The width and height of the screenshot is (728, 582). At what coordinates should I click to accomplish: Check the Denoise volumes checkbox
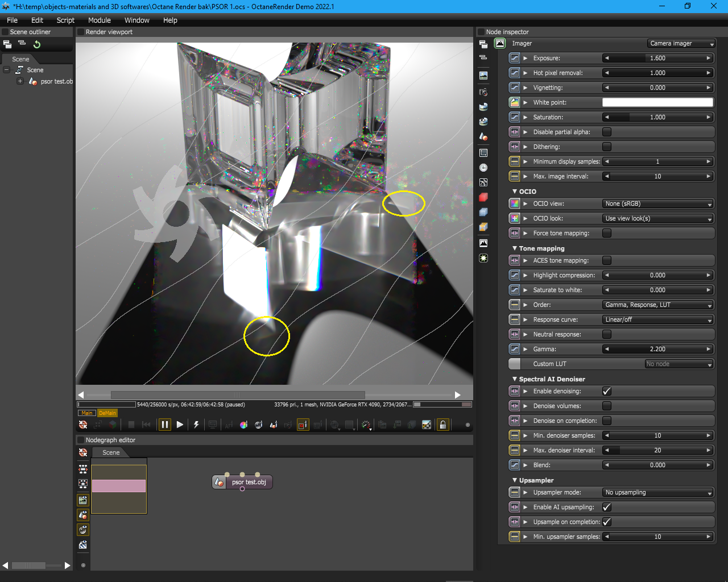click(607, 406)
